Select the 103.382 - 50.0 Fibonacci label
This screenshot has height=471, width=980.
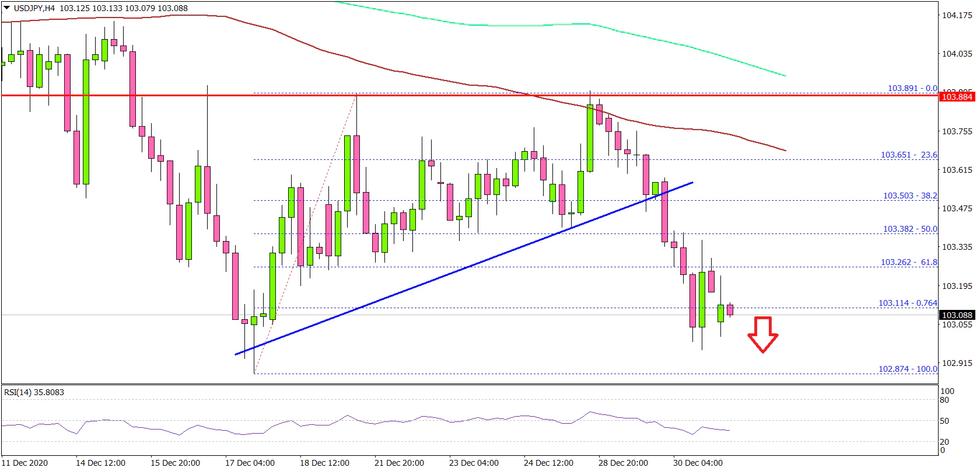coord(910,229)
